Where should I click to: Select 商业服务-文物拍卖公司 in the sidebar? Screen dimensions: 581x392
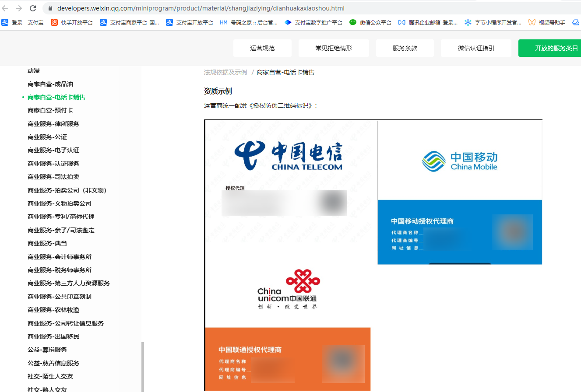point(60,203)
